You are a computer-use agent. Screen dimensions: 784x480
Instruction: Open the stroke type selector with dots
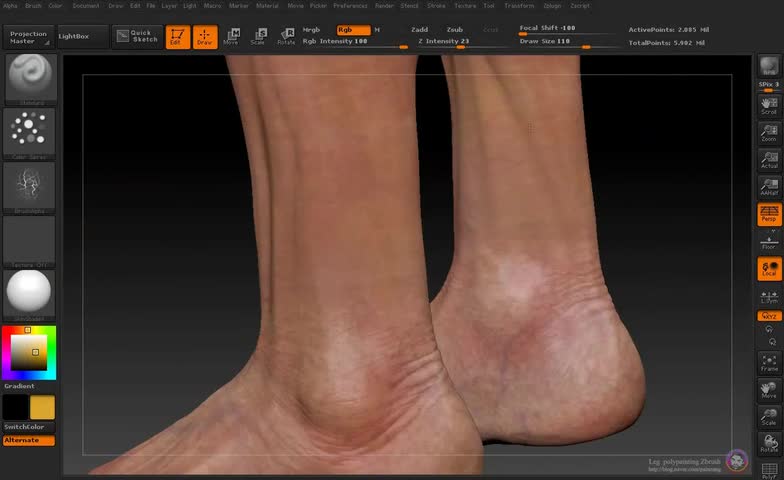(x=29, y=134)
